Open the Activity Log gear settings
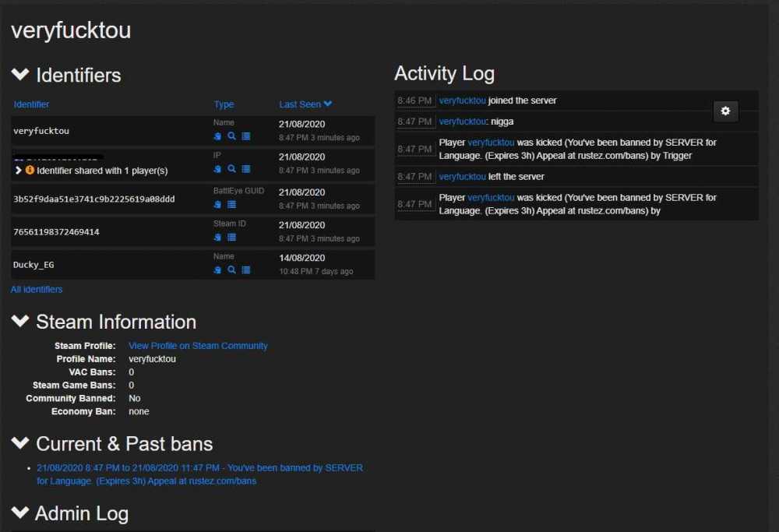779x532 pixels. click(x=725, y=111)
